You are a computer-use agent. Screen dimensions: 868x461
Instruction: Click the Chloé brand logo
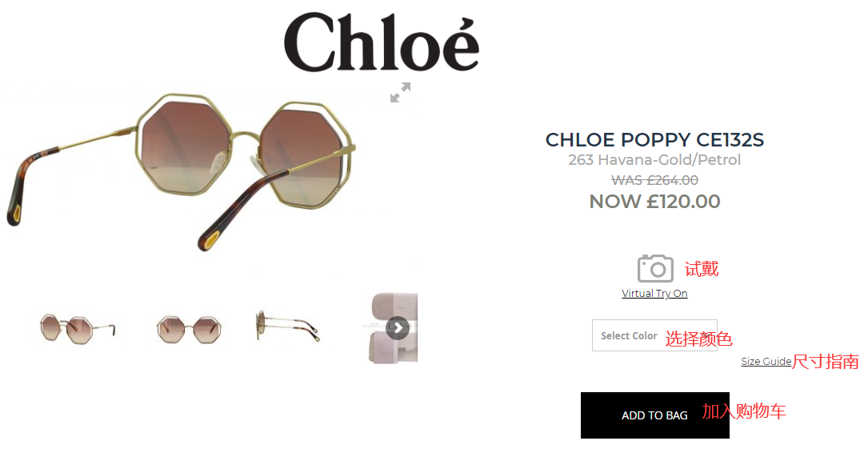click(382, 42)
